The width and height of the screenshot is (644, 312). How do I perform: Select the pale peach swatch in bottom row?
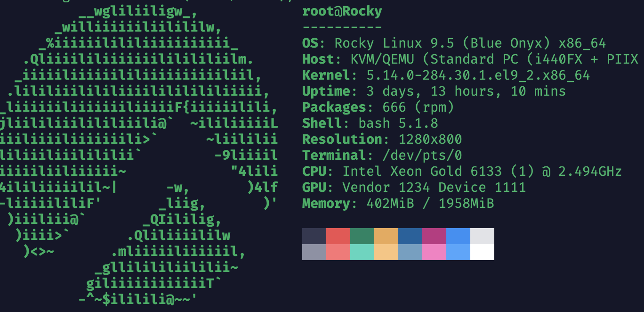(x=386, y=252)
